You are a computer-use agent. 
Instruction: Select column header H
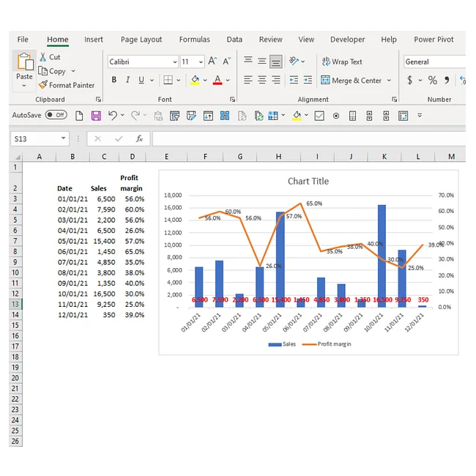coord(278,157)
